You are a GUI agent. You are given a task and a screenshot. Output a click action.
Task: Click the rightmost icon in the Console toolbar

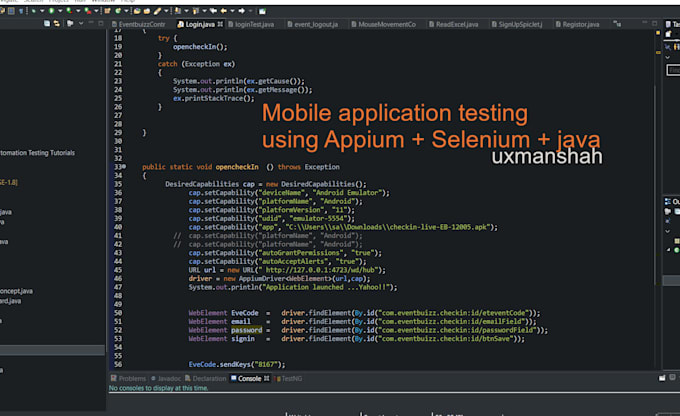coord(672,378)
